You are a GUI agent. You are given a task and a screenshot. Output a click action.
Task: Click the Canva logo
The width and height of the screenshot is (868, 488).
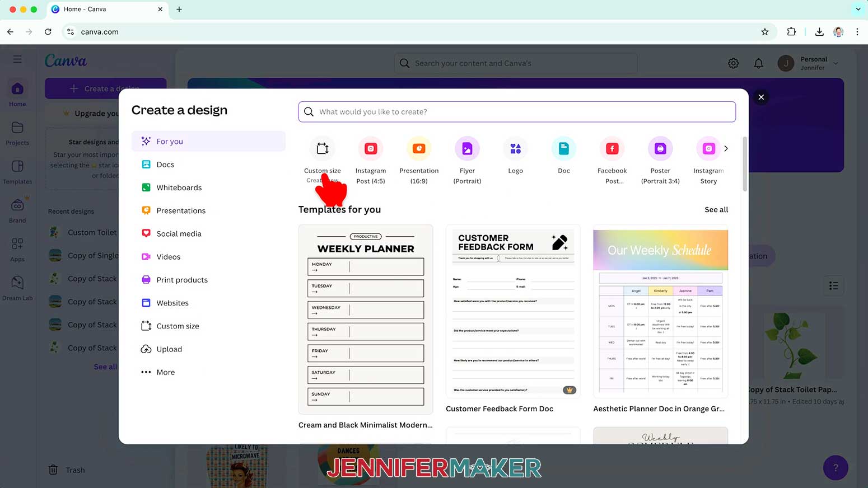coord(66,60)
